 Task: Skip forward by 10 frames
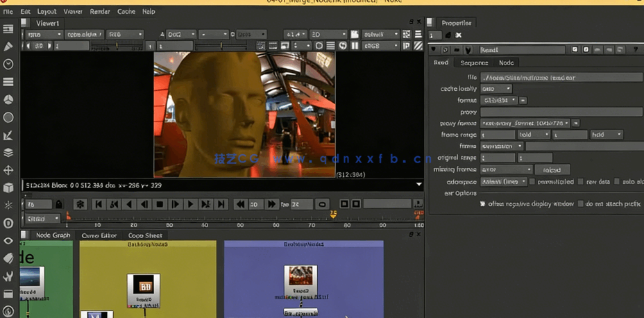click(271, 204)
